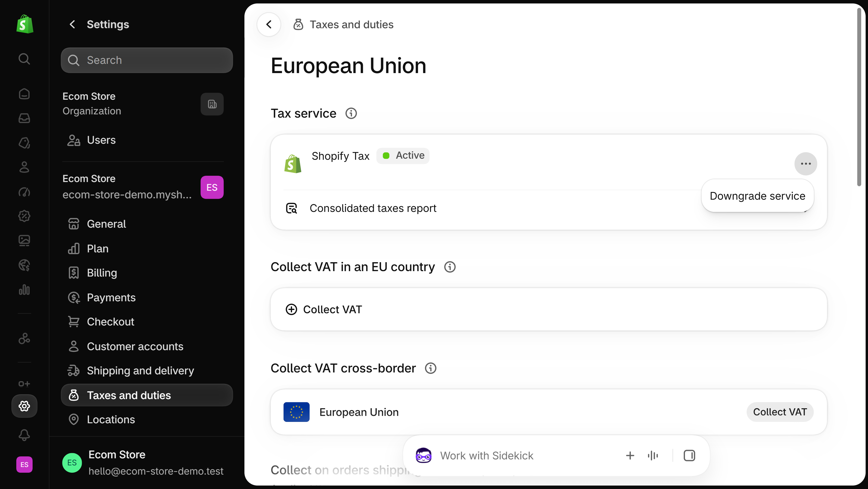
Task: Click back arrow beside Taxes and duties
Action: pos(269,25)
